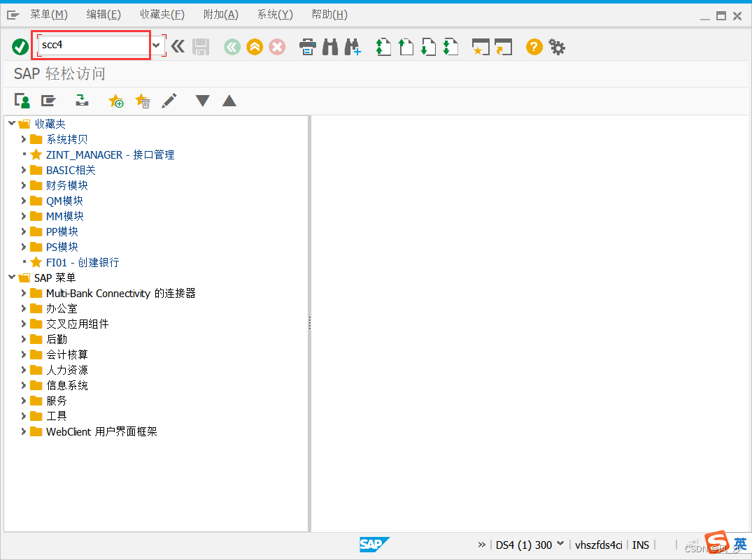The image size is (752, 560).
Task: Expand the 财务模块 folder
Action: (x=24, y=185)
